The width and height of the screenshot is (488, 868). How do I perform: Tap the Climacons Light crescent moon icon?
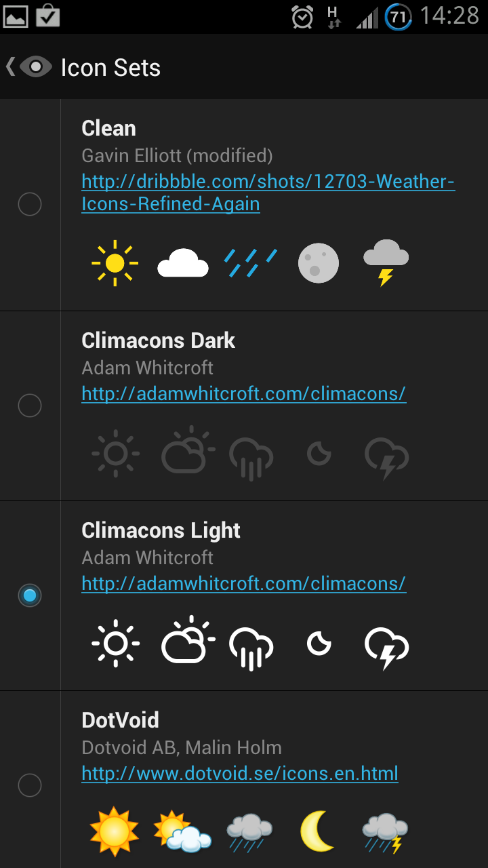319,644
